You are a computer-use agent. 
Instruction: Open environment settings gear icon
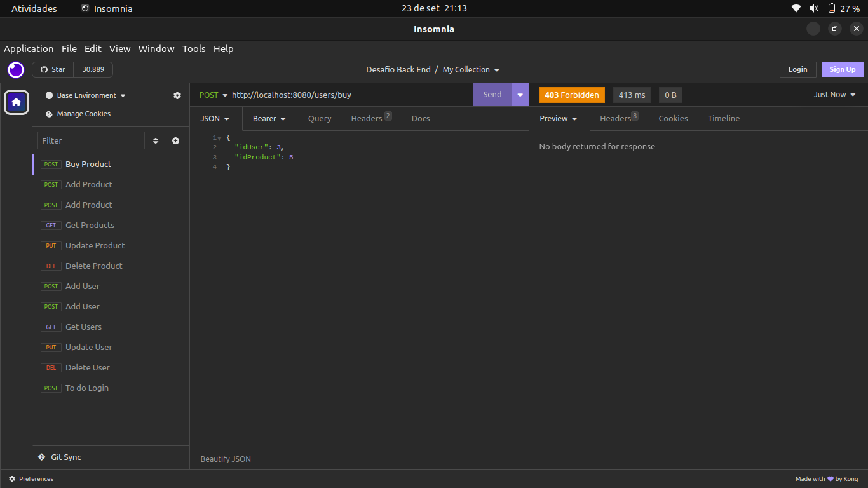tap(177, 95)
